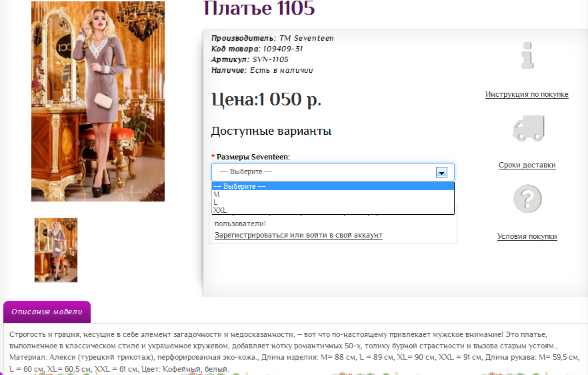Click the delivery truck icon
588x375 pixels.
point(527,128)
